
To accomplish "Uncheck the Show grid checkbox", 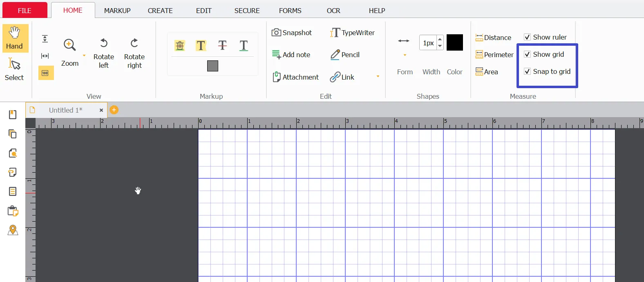I will coord(527,54).
